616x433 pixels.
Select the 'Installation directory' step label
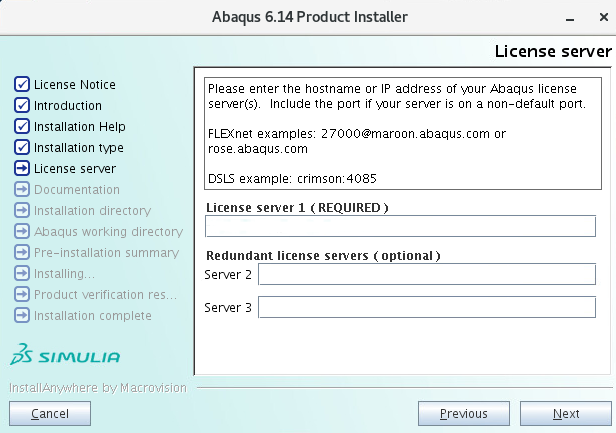tap(92, 211)
